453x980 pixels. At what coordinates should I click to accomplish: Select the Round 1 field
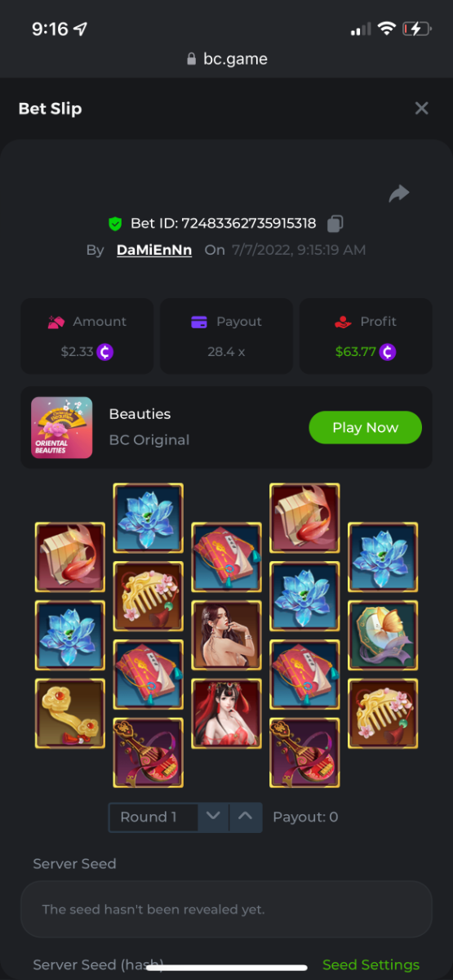click(153, 817)
